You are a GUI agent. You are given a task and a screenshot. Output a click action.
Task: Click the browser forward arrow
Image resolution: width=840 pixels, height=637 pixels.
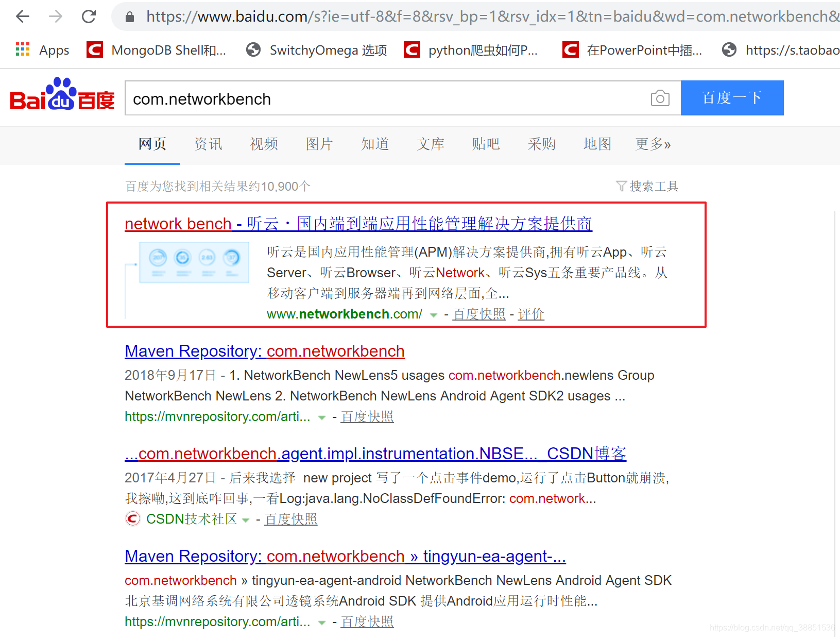[56, 16]
